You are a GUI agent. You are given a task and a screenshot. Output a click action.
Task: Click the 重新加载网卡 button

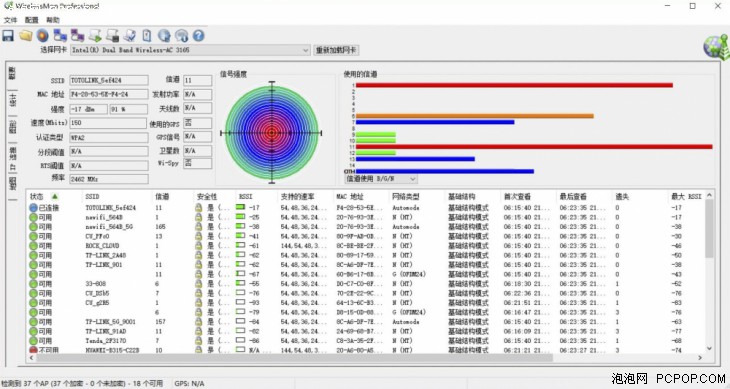pos(336,50)
